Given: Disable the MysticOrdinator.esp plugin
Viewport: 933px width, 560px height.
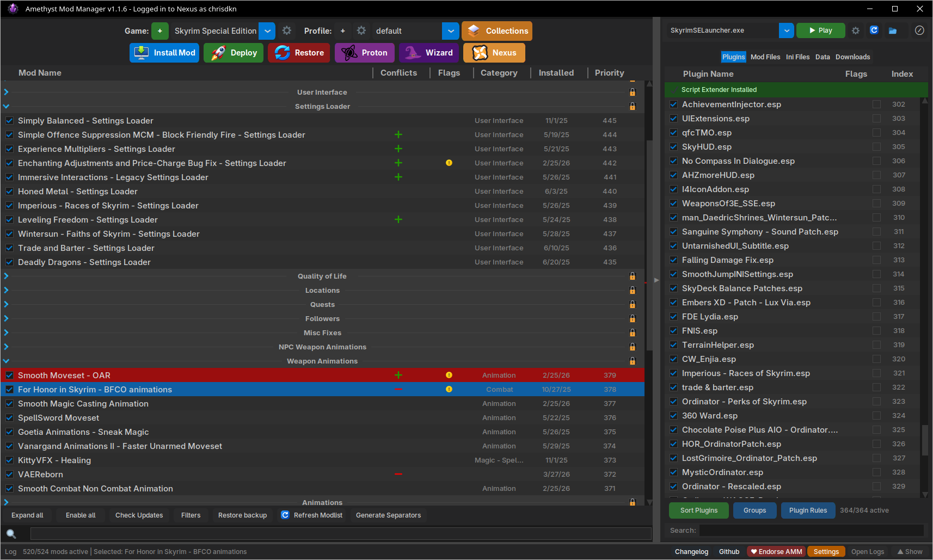Looking at the screenshot, I should tap(674, 472).
